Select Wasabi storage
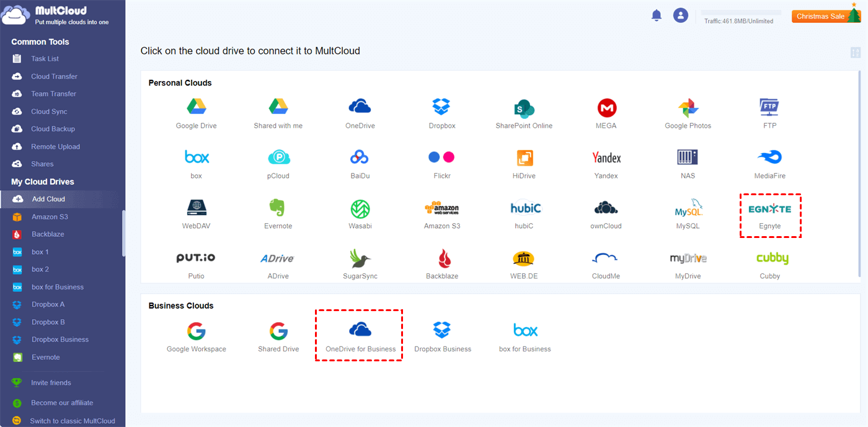This screenshot has height=427, width=868. coord(360,214)
